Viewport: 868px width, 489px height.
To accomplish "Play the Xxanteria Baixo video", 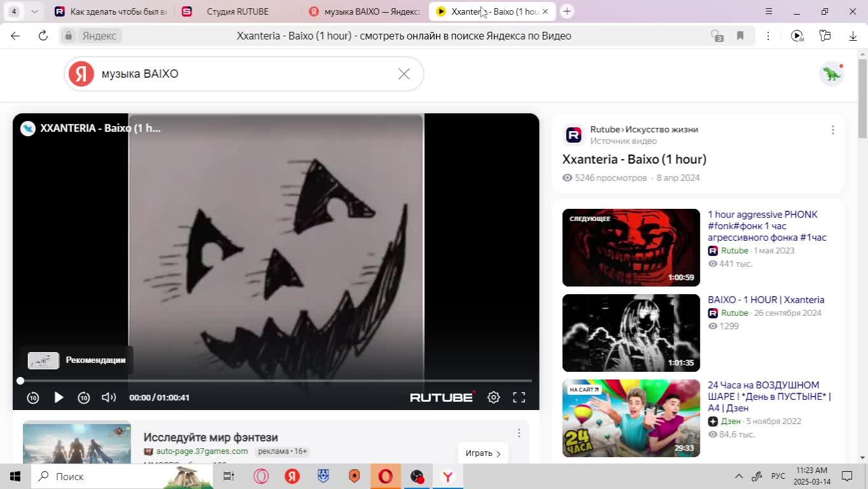I will point(59,397).
